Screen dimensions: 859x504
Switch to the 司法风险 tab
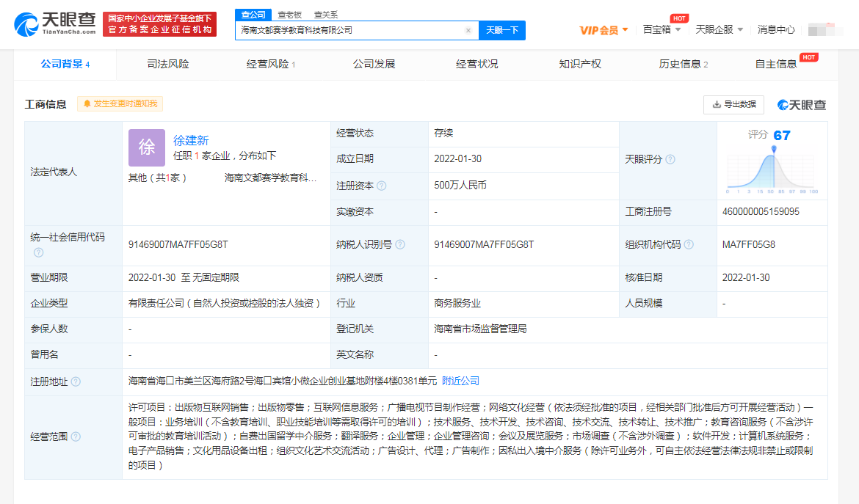(x=168, y=65)
